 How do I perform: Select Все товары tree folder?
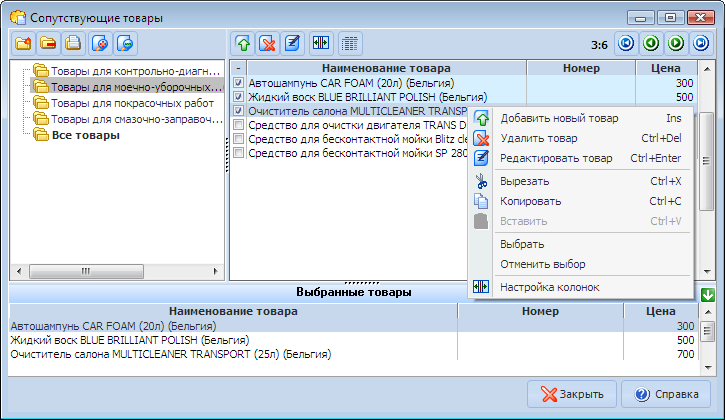coord(85,135)
